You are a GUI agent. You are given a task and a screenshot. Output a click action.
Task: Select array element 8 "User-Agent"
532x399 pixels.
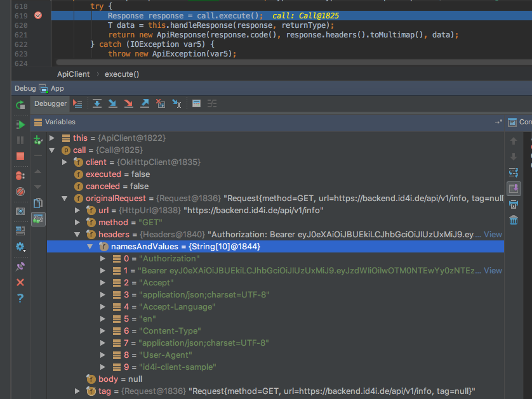click(276, 355)
